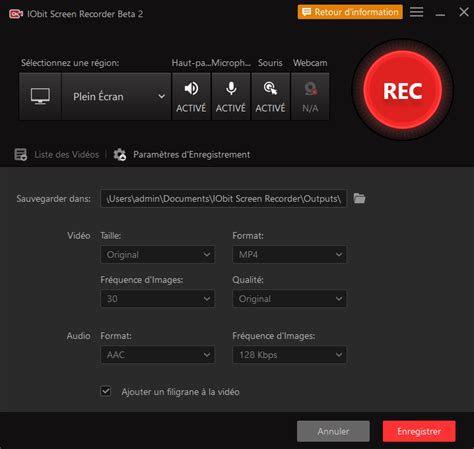Select the Paramètres d'Enregistrement tab
This screenshot has width=474, height=449.
tap(192, 155)
